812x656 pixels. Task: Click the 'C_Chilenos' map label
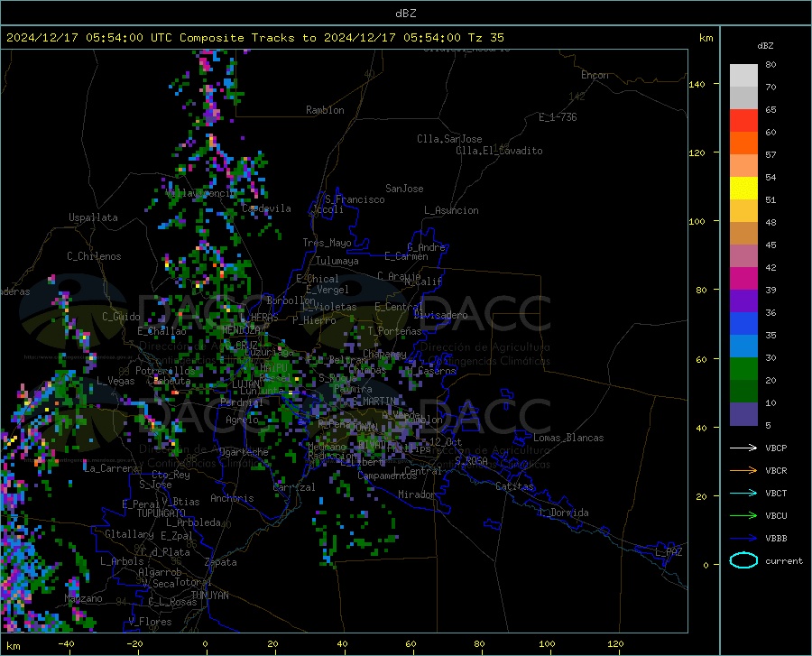click(x=94, y=256)
